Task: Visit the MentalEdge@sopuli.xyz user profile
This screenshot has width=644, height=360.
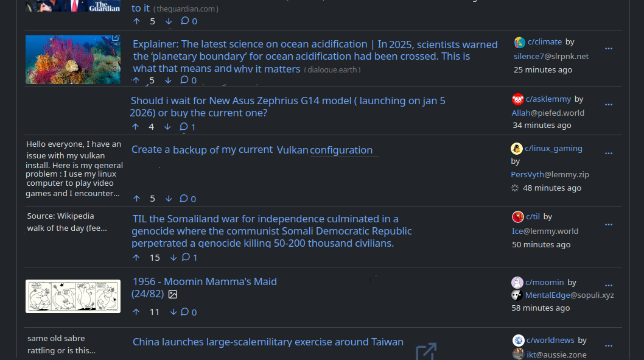Action: pos(569,295)
